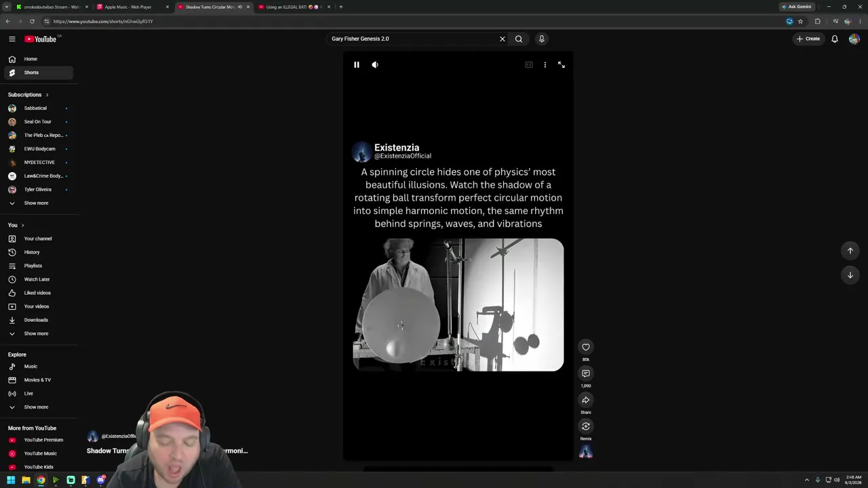Open Watch Later in the sidebar

pos(37,279)
